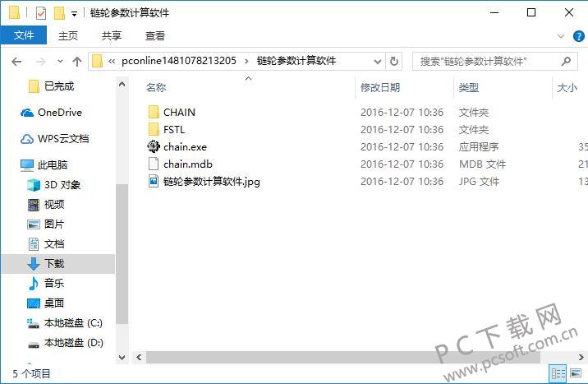
Task: Open the 文件 menu tab
Action: coord(24,35)
